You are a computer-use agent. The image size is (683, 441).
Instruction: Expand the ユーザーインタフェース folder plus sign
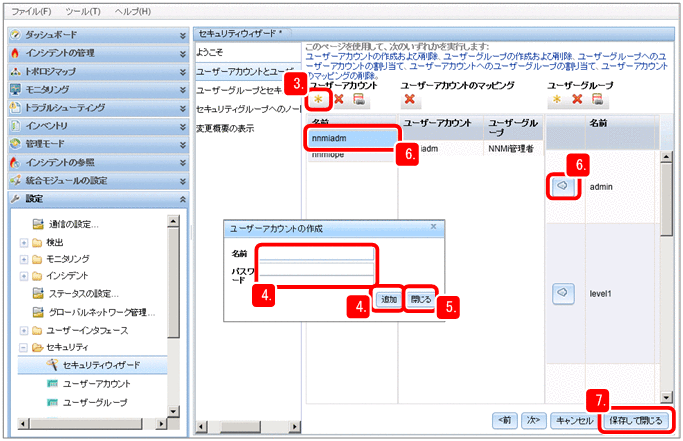(x=24, y=331)
